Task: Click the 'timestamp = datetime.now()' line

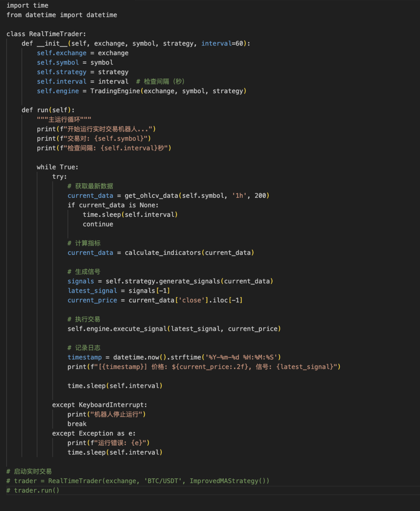Action: click(174, 358)
